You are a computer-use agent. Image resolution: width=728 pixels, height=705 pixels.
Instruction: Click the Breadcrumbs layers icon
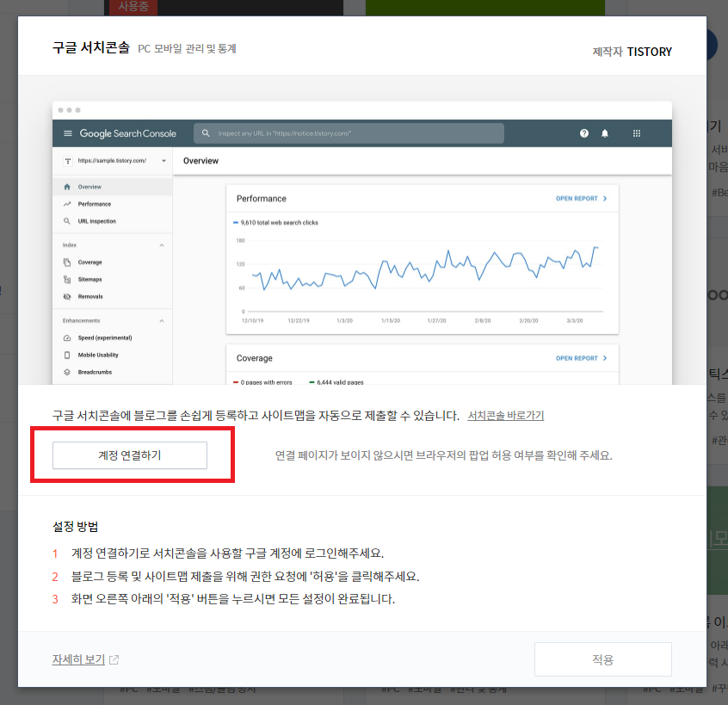click(x=67, y=373)
